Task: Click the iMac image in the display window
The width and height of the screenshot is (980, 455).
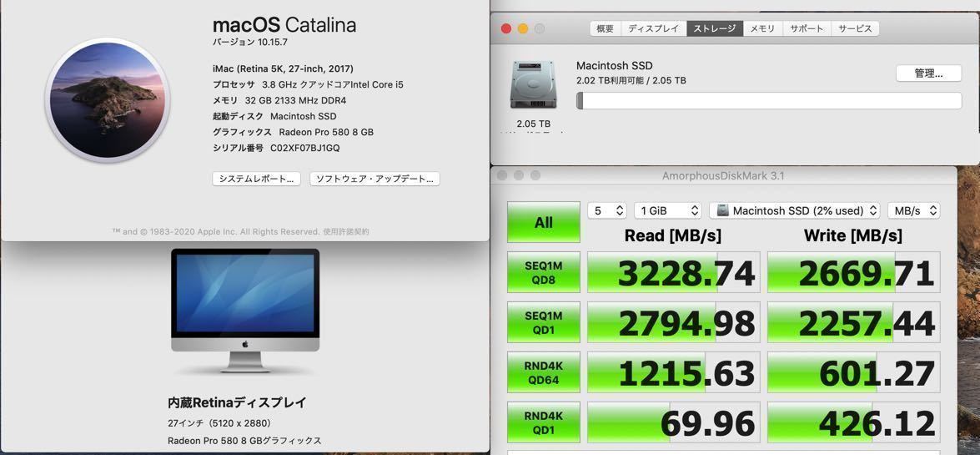Action: pos(245,311)
